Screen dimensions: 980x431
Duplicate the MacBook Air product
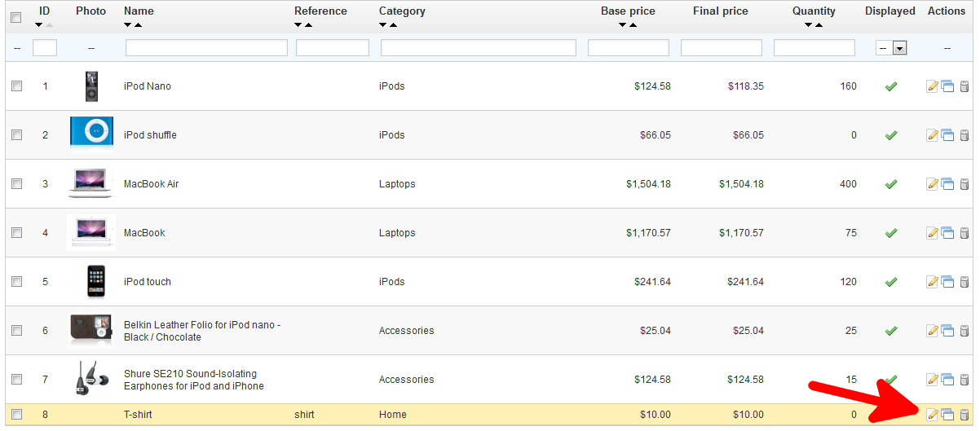coord(947,184)
